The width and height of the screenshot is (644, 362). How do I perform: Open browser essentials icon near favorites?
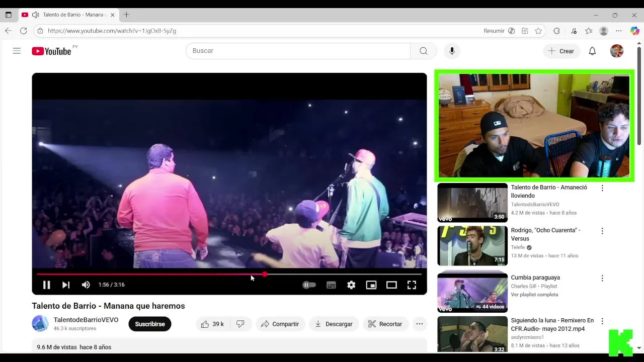pos(574,31)
